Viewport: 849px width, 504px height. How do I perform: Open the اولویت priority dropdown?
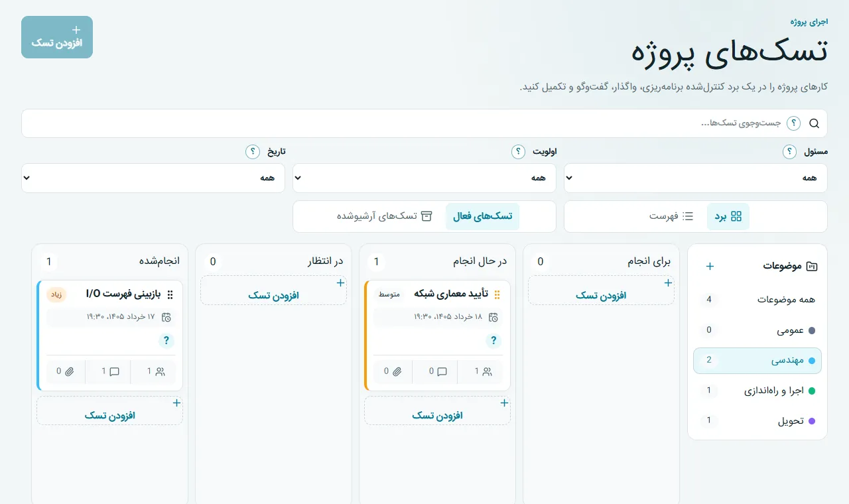coord(424,178)
